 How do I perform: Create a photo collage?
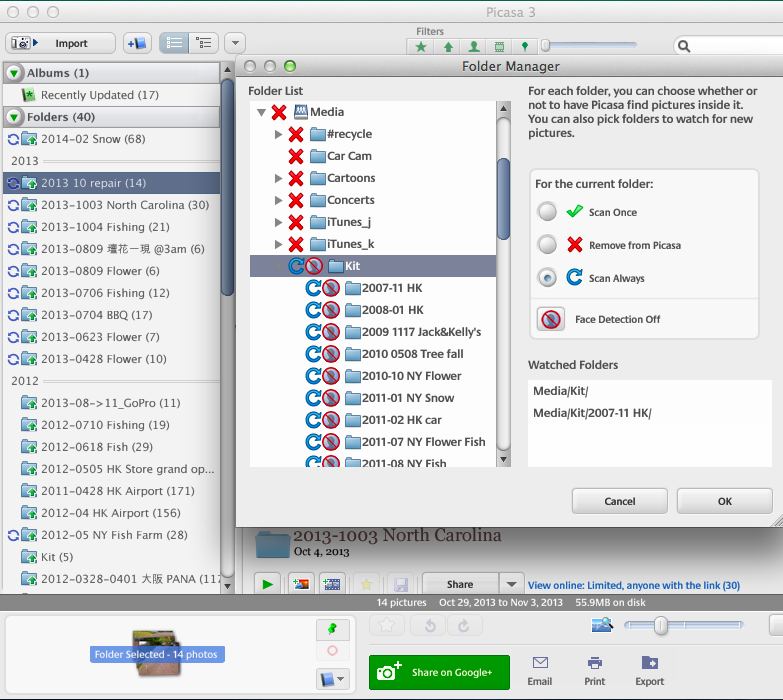point(301,584)
